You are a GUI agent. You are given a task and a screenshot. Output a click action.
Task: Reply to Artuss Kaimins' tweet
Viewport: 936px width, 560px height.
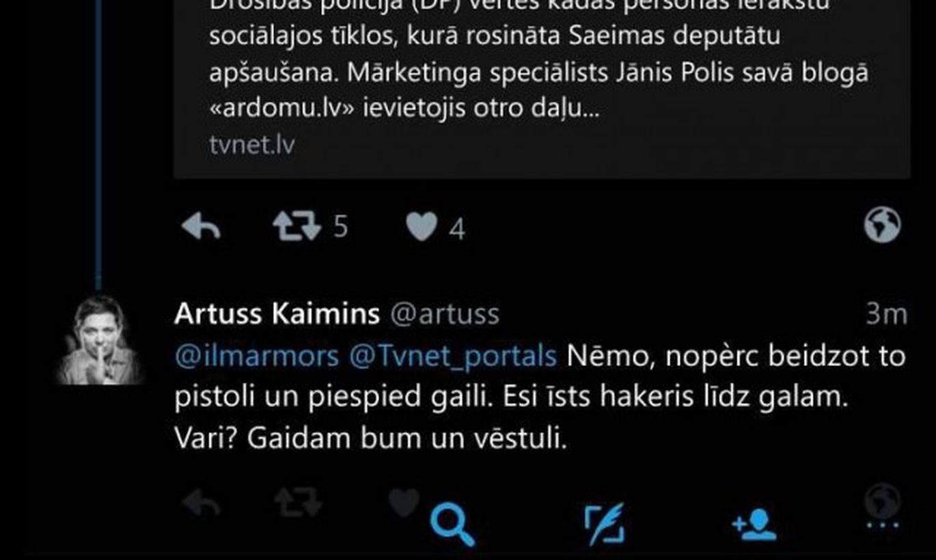[201, 504]
